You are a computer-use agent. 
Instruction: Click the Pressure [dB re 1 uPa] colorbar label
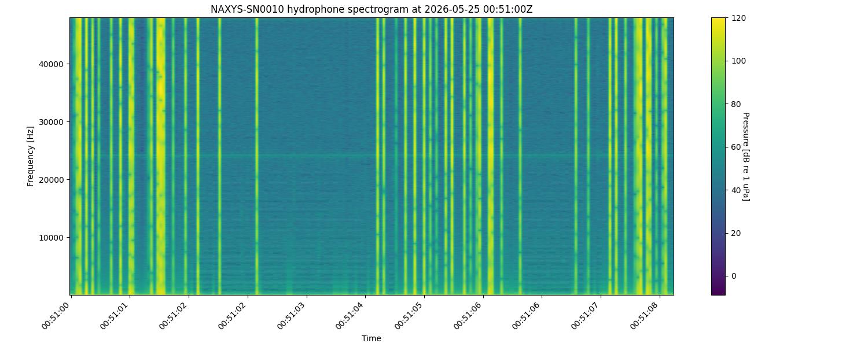pos(746,156)
